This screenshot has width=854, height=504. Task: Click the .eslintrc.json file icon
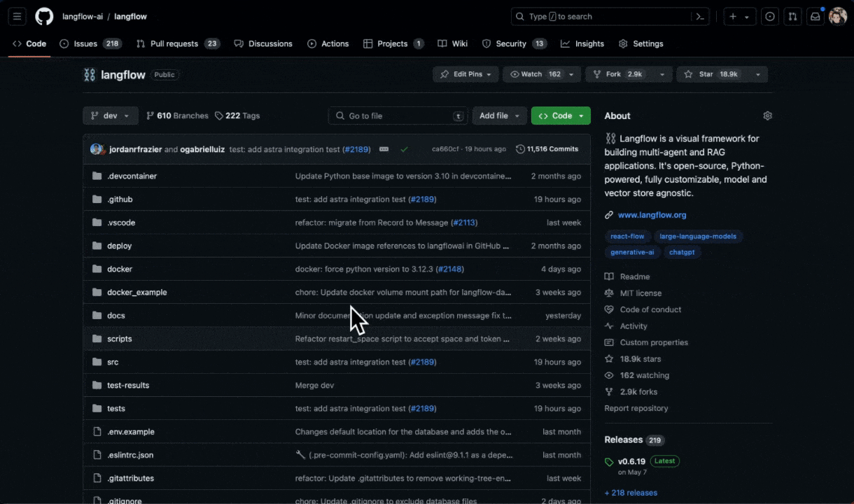pos(97,455)
